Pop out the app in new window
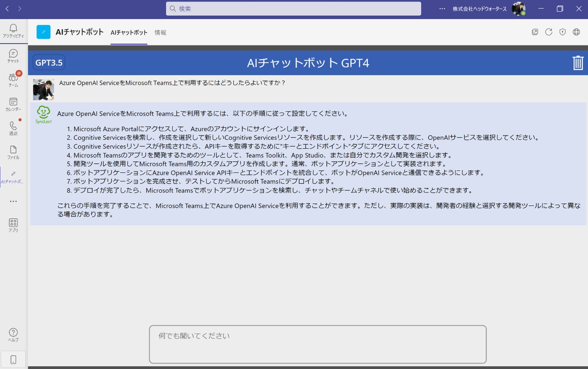Screen dimensions: 588x369 (535, 32)
